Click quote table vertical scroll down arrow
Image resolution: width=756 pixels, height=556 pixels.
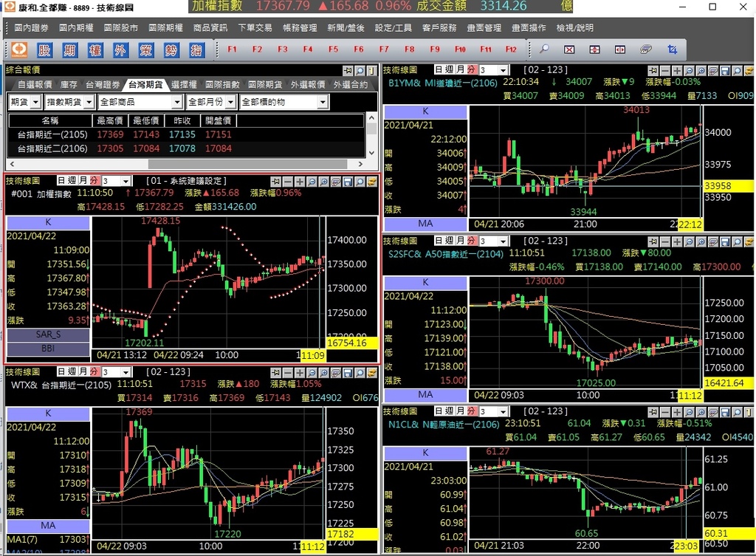(371, 153)
